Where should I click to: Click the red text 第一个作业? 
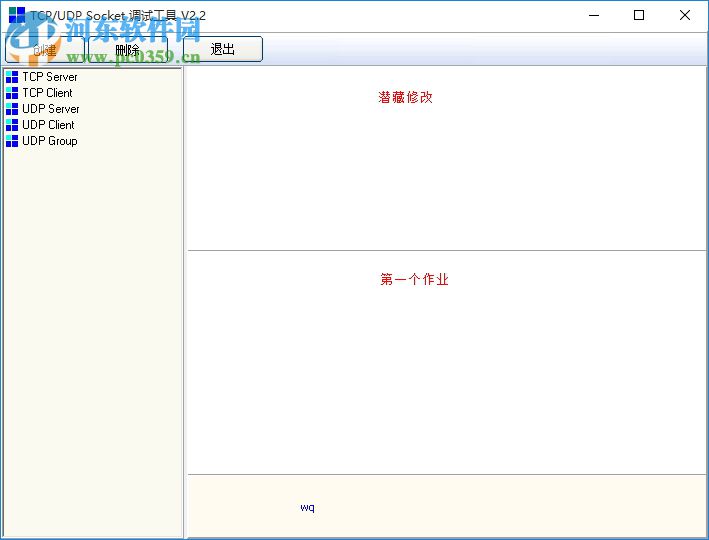414,279
